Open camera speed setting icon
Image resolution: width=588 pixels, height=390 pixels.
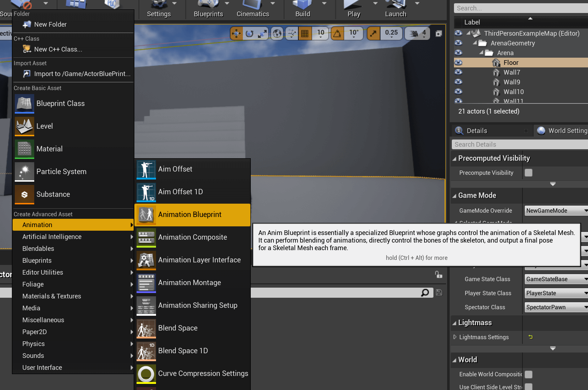(417, 34)
